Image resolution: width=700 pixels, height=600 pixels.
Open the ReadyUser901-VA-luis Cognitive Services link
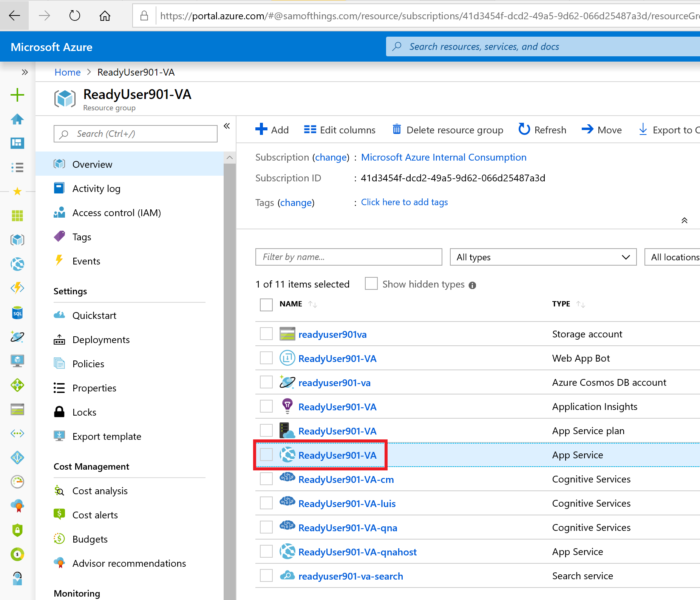click(x=347, y=504)
